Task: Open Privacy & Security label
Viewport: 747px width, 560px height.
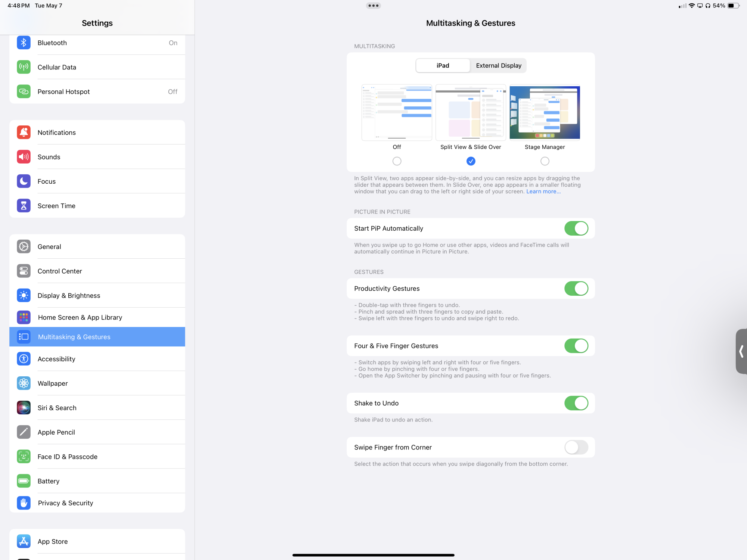Action: (66, 503)
